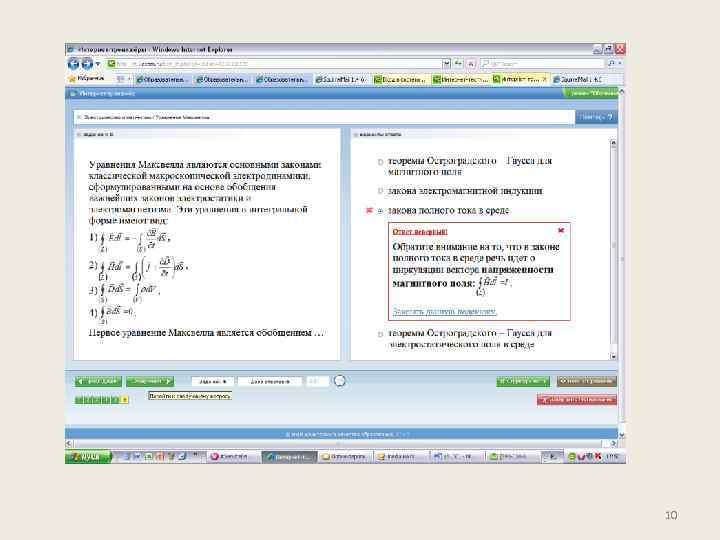Open search provider options dropdown arrow

tap(620, 63)
